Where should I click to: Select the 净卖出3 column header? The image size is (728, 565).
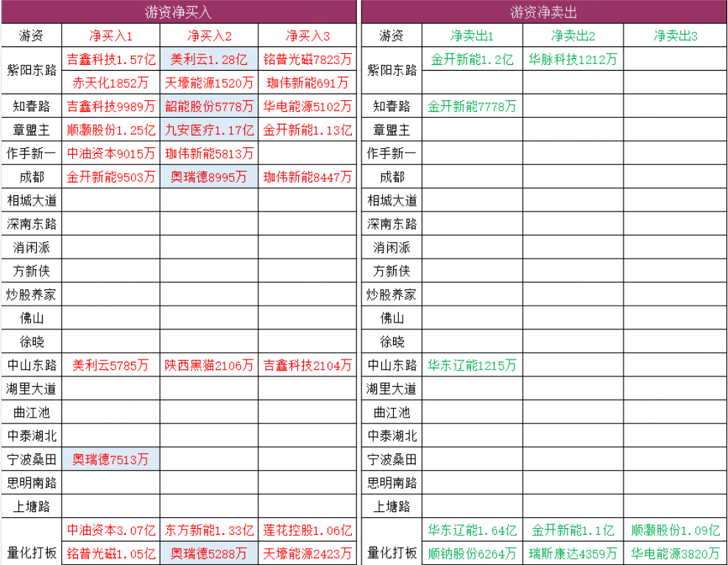(x=675, y=36)
